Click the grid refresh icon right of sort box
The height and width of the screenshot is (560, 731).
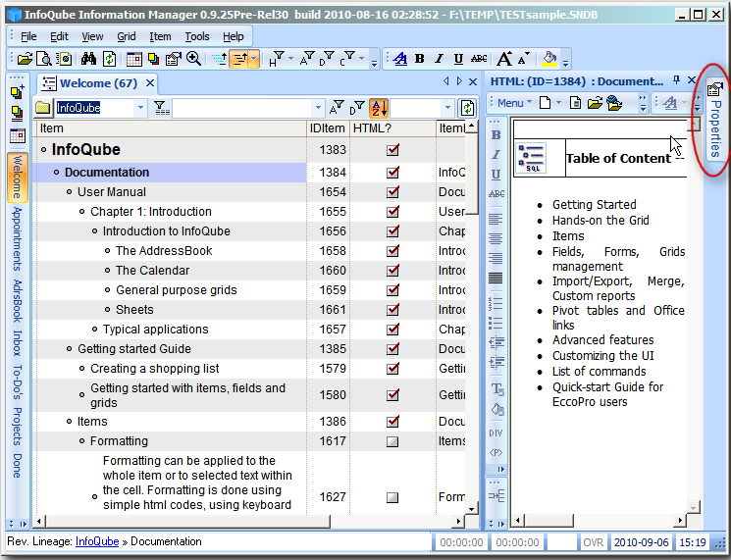coord(467,108)
